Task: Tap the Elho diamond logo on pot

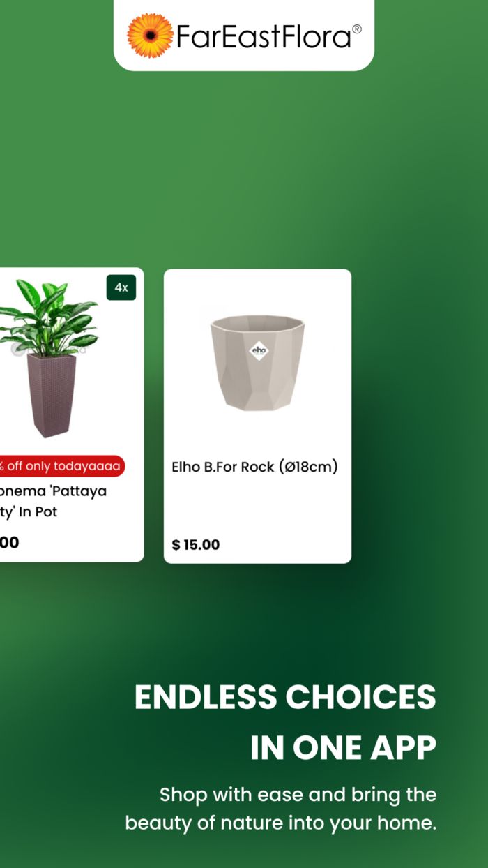Action: point(259,350)
